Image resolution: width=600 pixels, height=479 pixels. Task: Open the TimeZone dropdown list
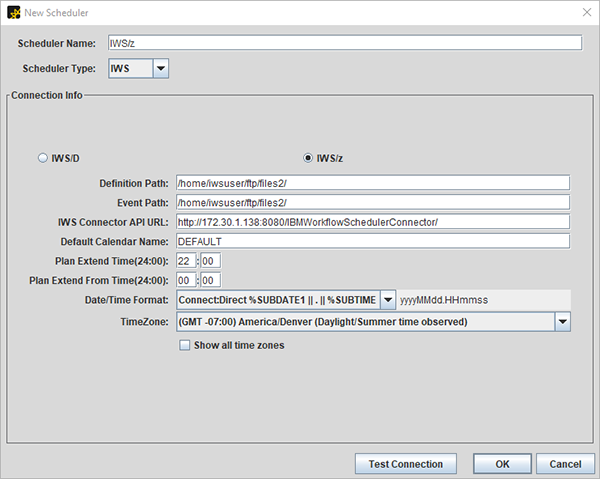tap(562, 322)
